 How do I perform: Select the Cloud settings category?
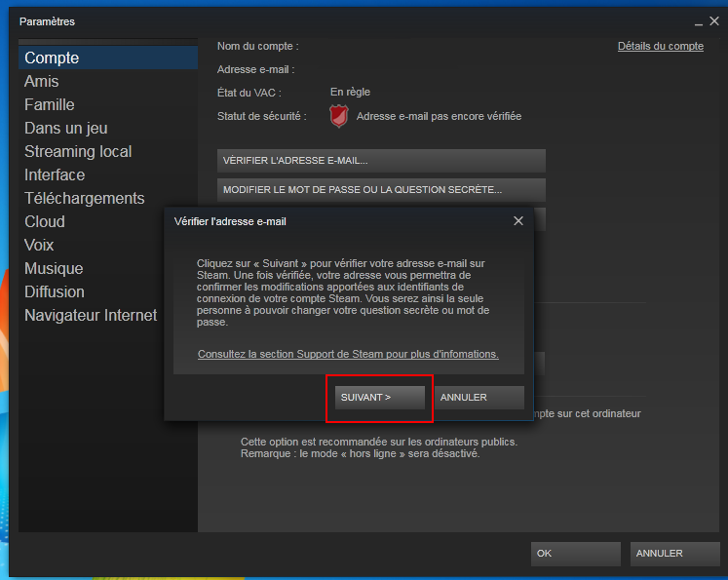click(91, 221)
